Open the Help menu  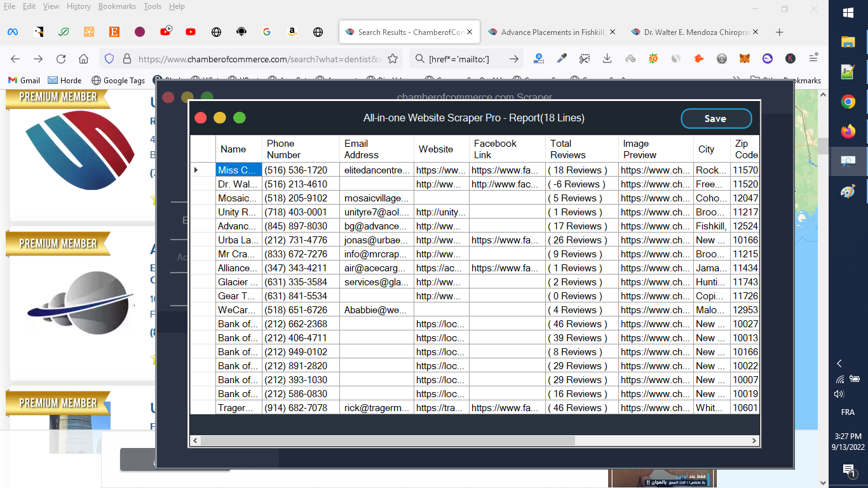click(x=177, y=6)
